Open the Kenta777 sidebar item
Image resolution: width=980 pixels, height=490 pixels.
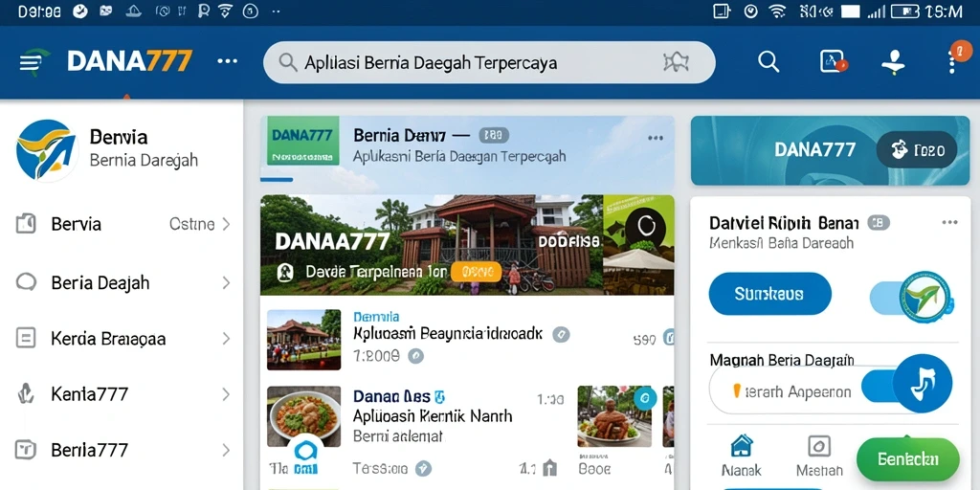[x=122, y=393]
